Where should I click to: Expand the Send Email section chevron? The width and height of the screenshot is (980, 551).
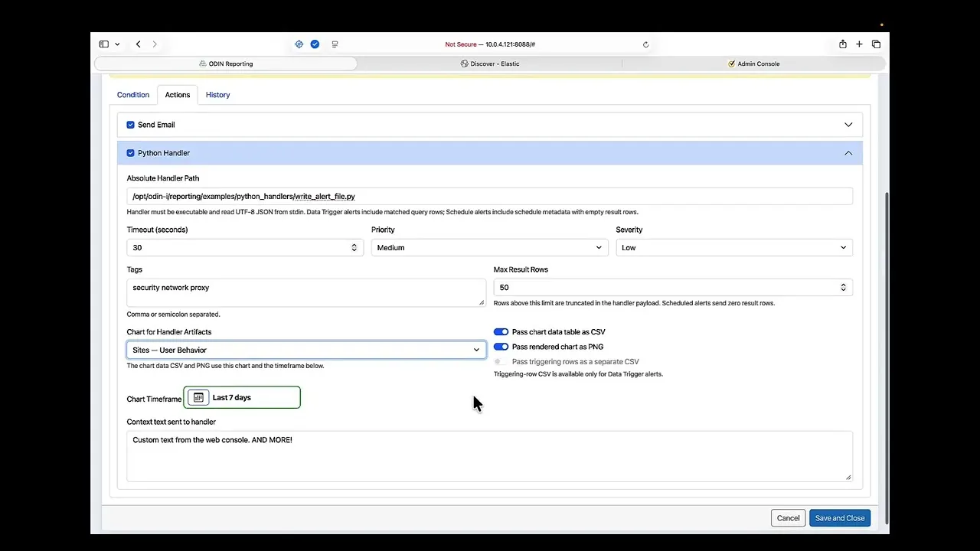click(848, 125)
